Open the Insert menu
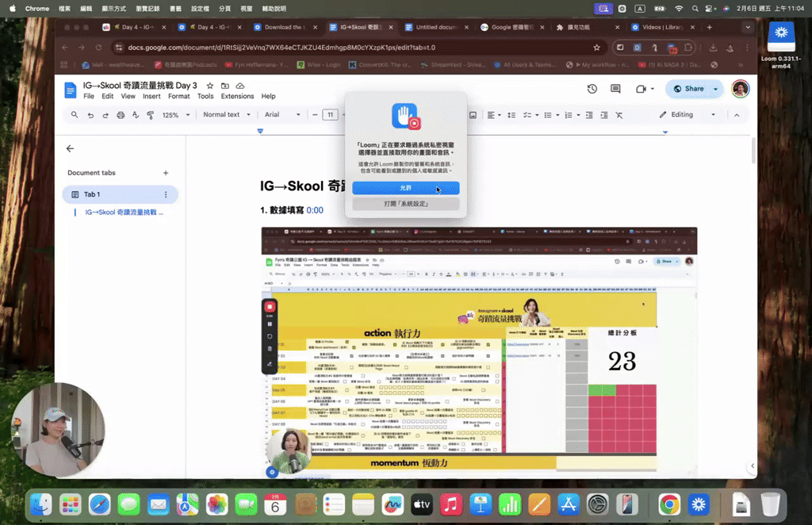The image size is (812, 525). (151, 96)
